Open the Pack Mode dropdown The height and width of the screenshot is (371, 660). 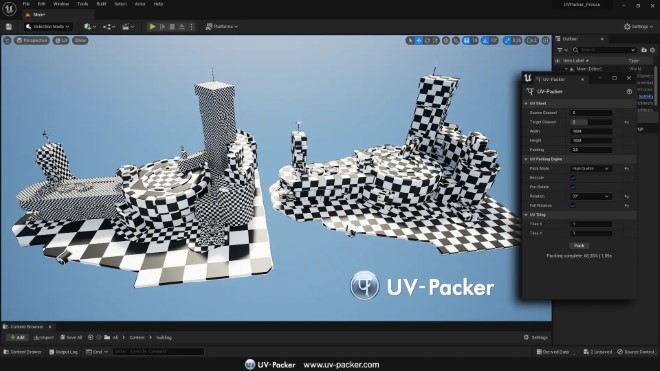[591, 168]
